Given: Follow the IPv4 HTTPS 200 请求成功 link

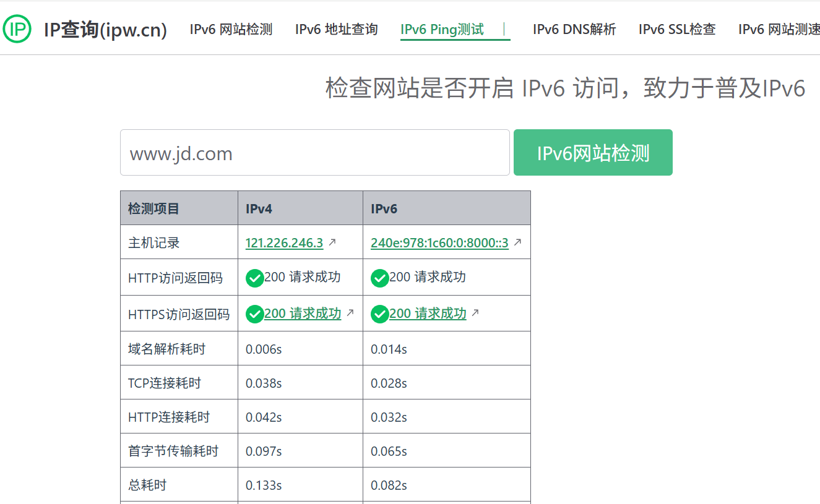Looking at the screenshot, I should 303,314.
